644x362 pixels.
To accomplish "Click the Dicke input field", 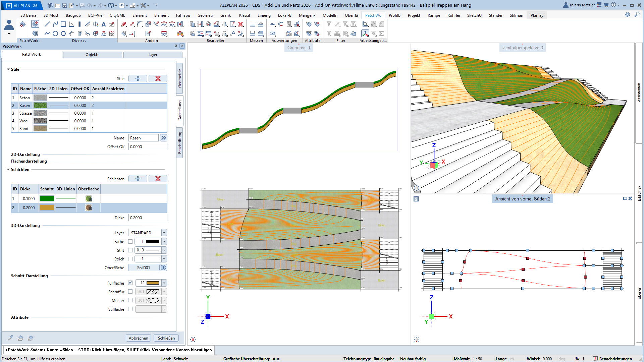I will 148,218.
